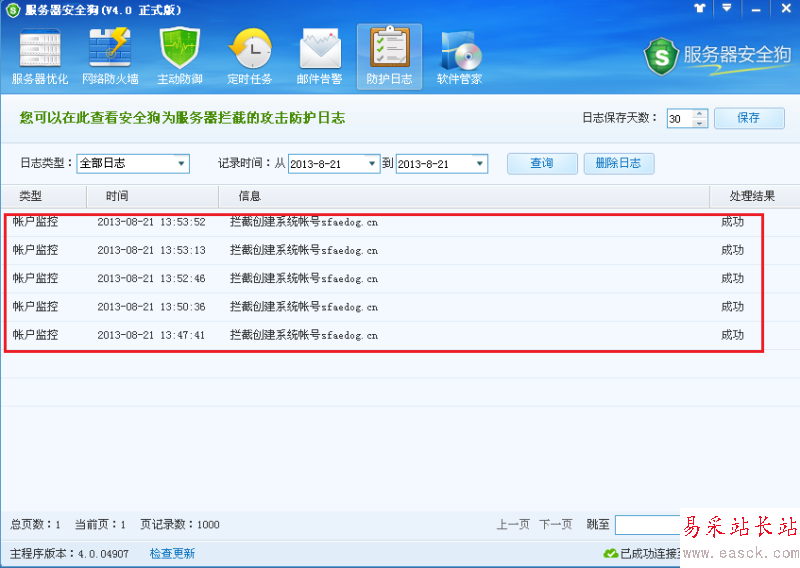This screenshot has width=800, height=568.
Task: Click the 服务器安全狗 shield logo
Action: coord(661,56)
